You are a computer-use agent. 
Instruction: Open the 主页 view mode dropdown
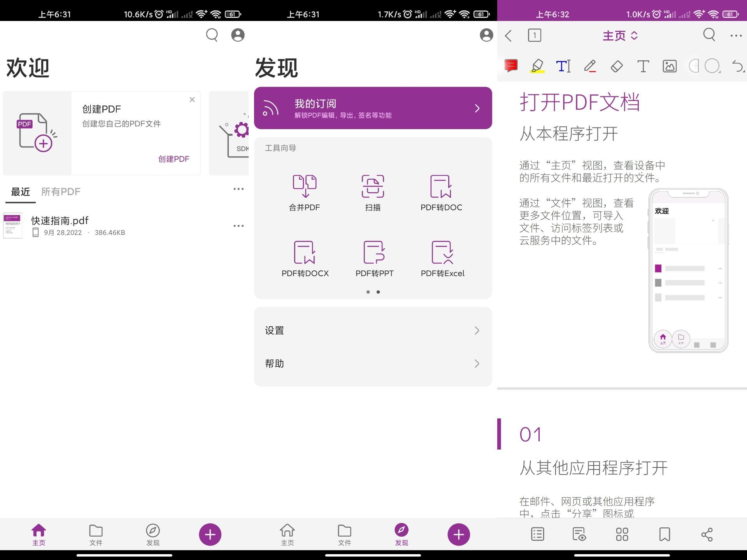coord(619,35)
